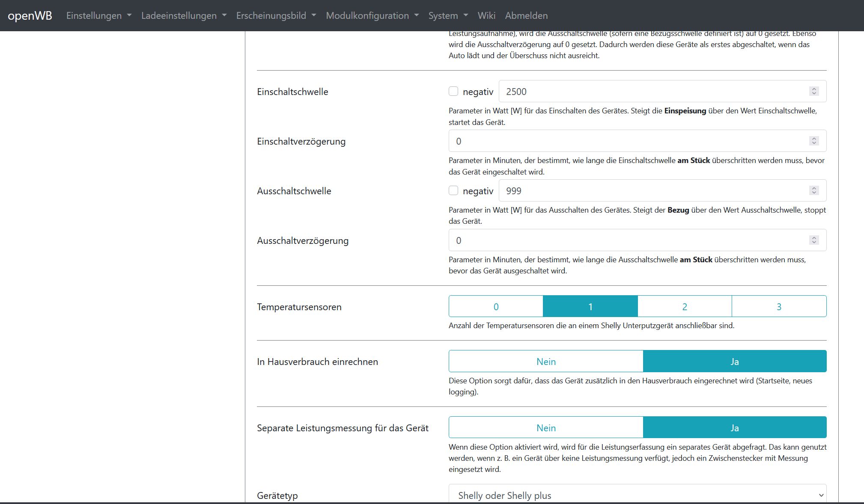
Task: Open the Modulkonfiguration menu
Action: (372, 15)
